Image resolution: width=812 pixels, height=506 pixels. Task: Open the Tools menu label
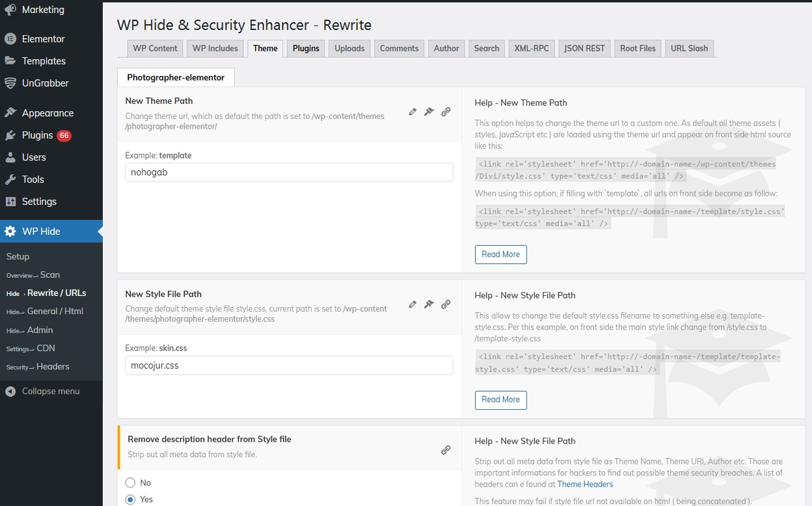coord(33,180)
